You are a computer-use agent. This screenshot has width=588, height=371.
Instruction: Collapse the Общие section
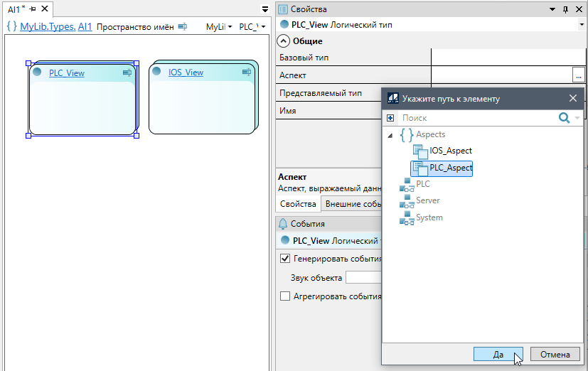click(284, 41)
